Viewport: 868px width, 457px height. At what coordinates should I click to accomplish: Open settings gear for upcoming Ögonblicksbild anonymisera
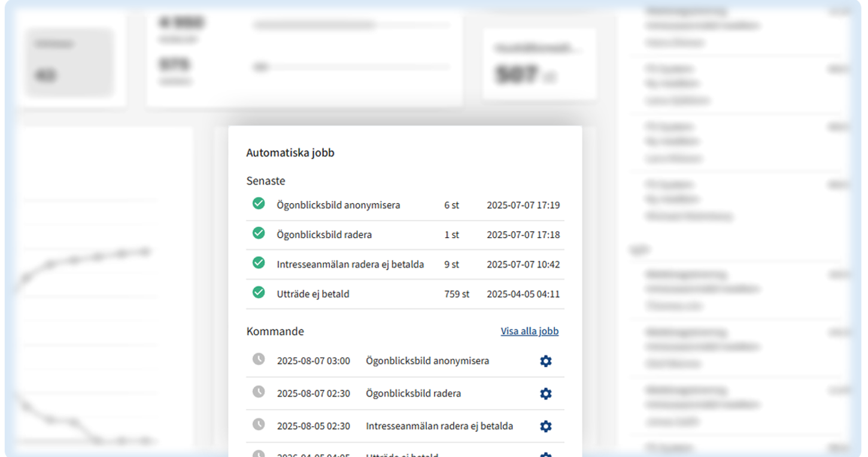[x=545, y=361]
